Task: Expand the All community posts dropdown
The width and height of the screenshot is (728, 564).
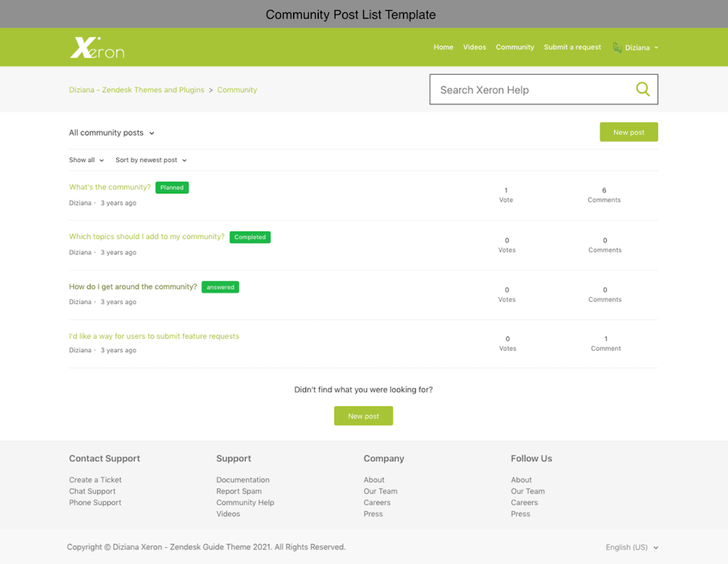Action: (112, 133)
